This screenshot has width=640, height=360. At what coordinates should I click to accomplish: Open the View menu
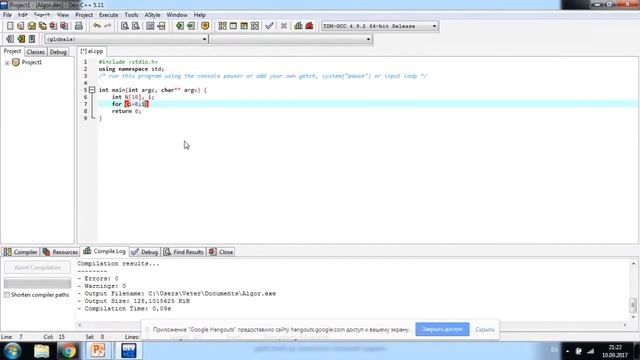[62, 15]
